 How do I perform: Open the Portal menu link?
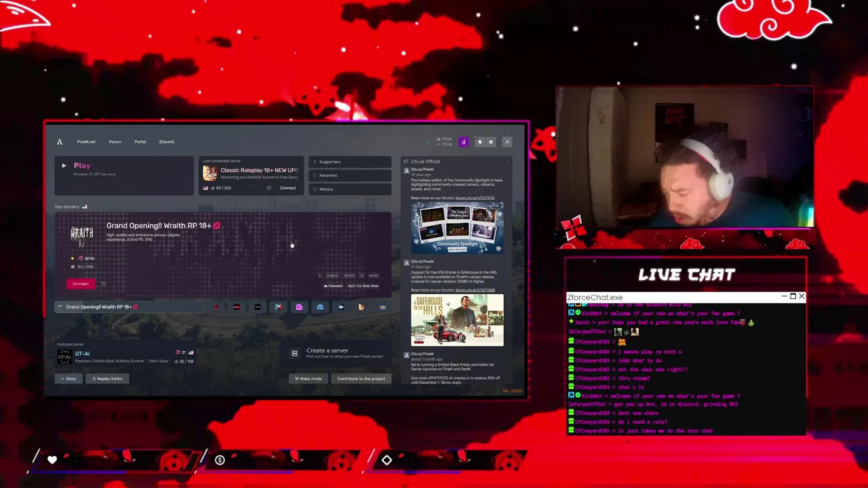click(140, 142)
